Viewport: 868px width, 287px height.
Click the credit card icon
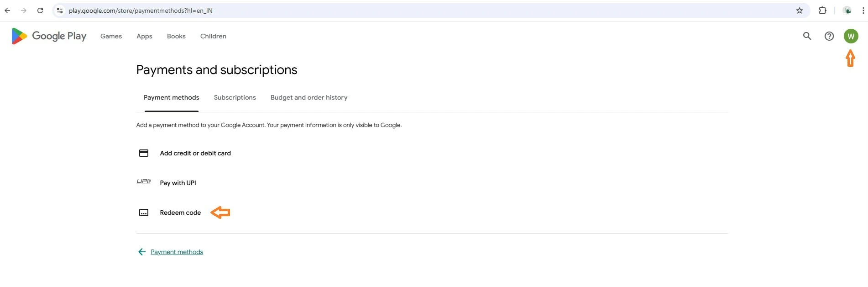[x=144, y=153]
